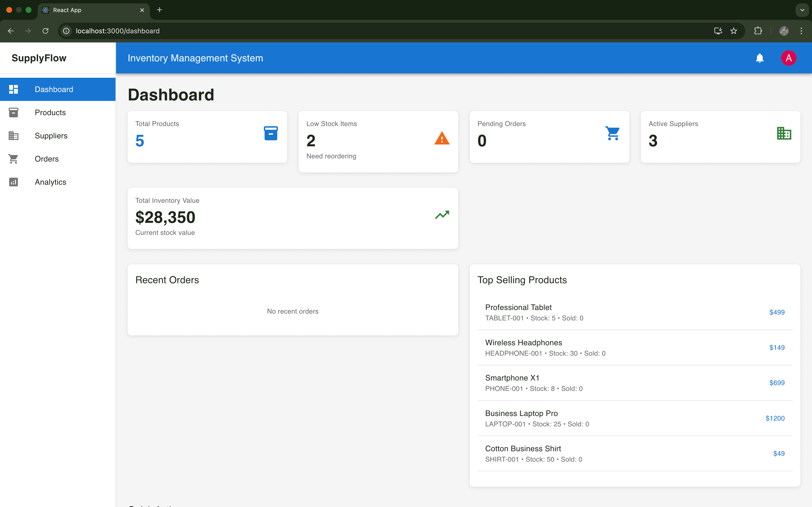Open the user avatar "A" menu
Image resolution: width=812 pixels, height=507 pixels.
pyautogui.click(x=789, y=58)
